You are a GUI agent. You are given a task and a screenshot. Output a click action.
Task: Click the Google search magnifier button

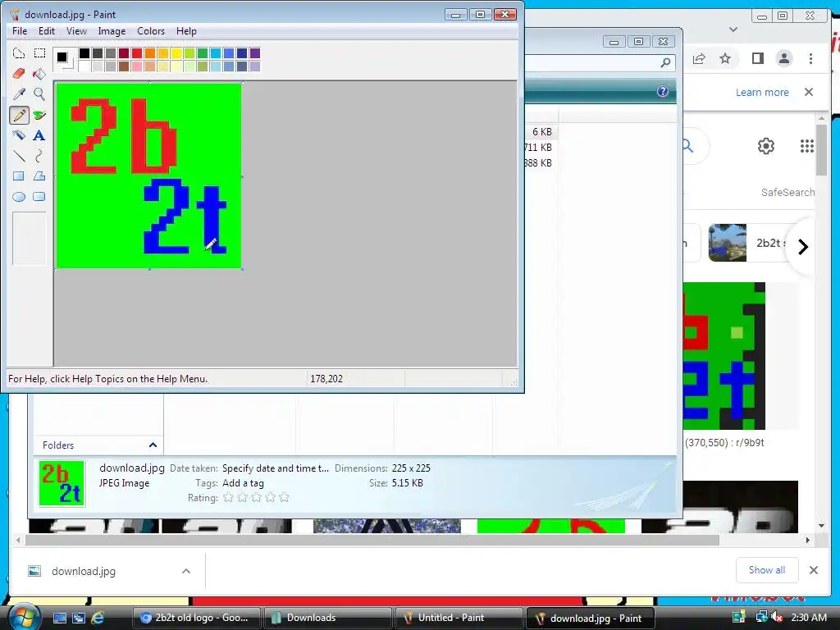pyautogui.click(x=688, y=146)
